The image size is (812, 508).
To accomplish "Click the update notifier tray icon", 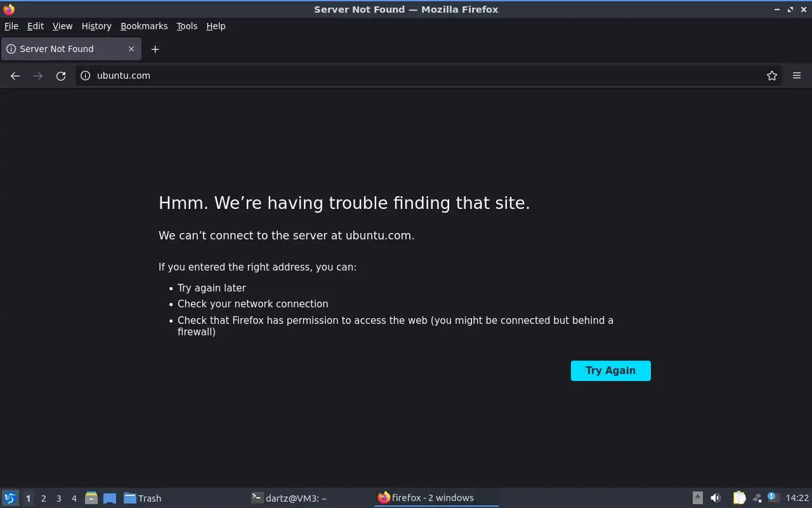I will 773,497.
